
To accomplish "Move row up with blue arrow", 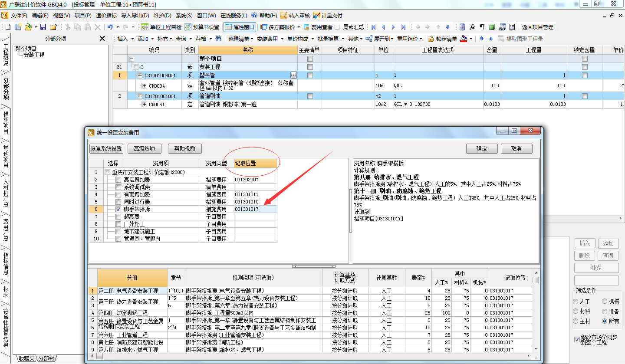I will pos(482,39).
